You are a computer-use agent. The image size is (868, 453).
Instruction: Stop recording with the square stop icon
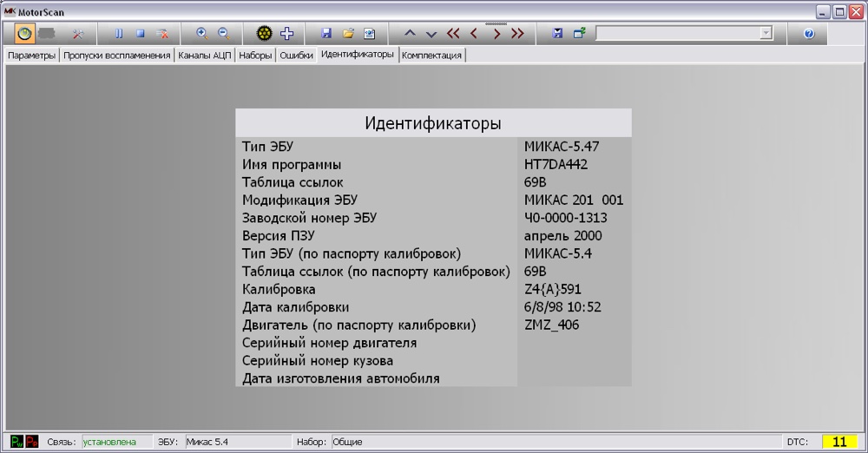(x=141, y=34)
